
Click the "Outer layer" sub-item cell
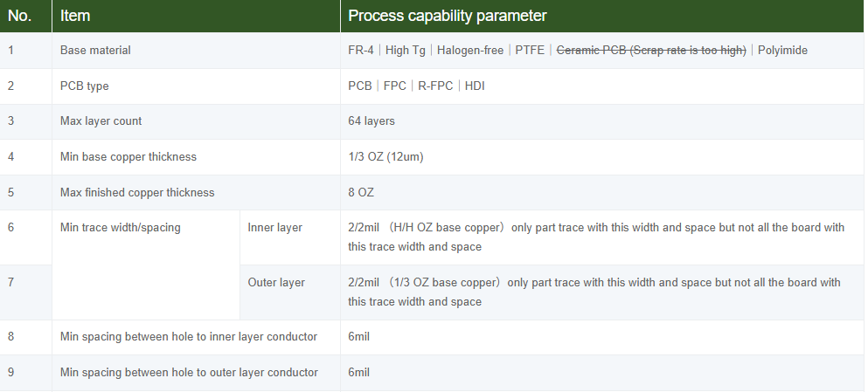pyautogui.click(x=276, y=283)
